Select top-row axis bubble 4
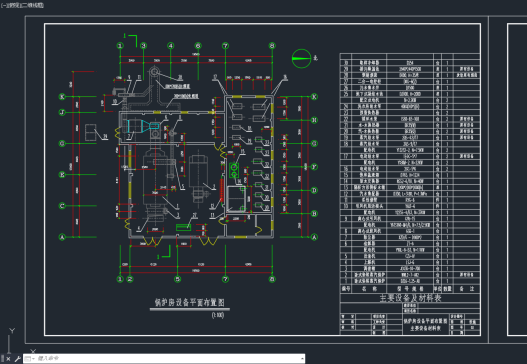The image size is (527, 364). (x=171, y=46)
